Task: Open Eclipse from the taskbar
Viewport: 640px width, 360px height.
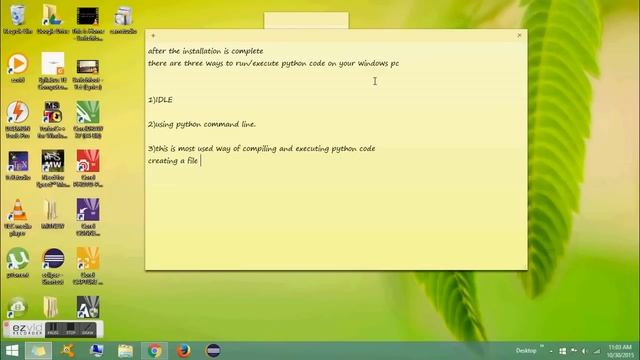Action: pos(213,351)
